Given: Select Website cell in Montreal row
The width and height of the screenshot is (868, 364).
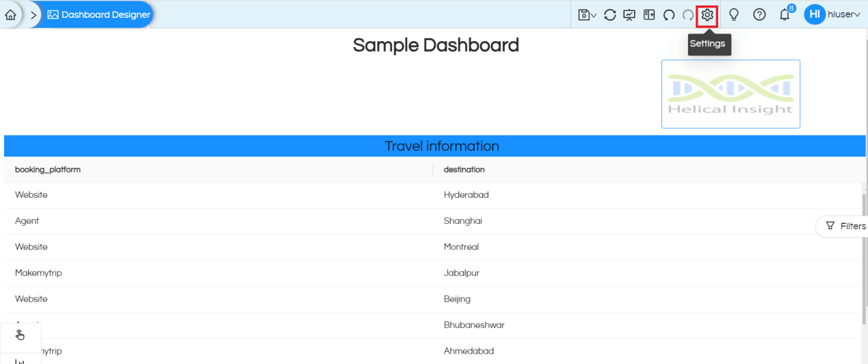Looking at the screenshot, I should [x=31, y=247].
